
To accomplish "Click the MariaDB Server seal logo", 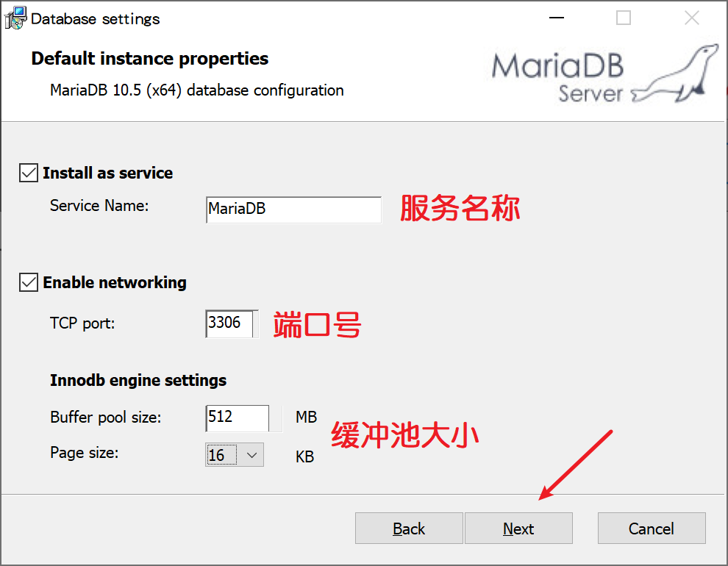I will pyautogui.click(x=605, y=74).
